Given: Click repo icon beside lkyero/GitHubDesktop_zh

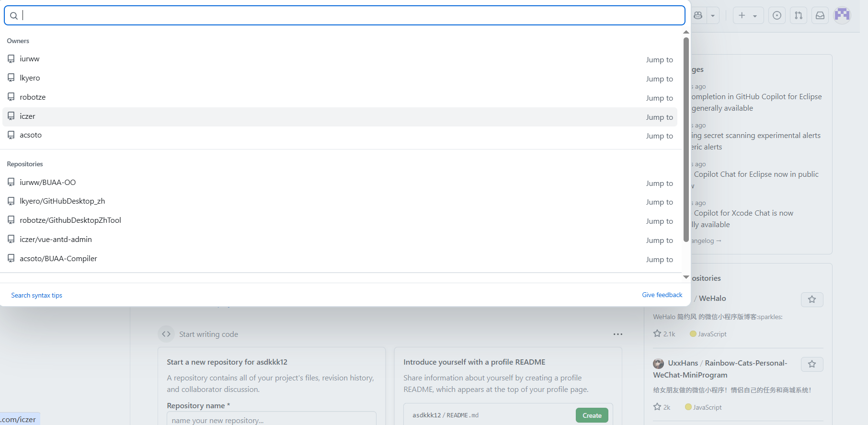Looking at the screenshot, I should tap(11, 201).
